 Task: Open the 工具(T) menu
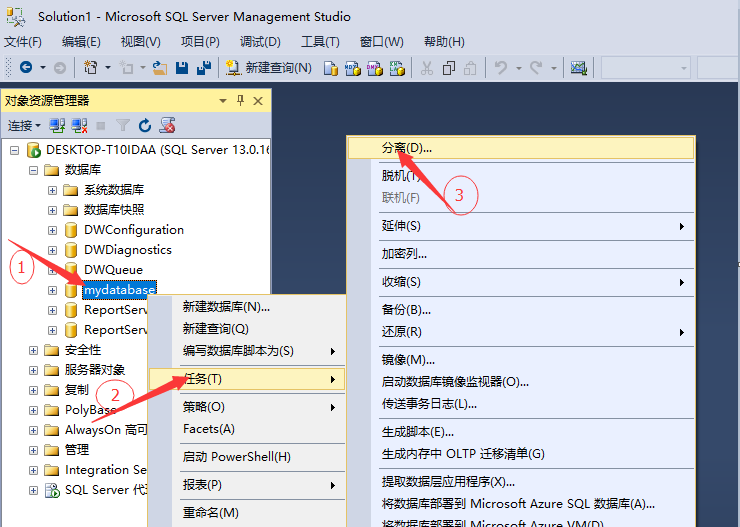point(320,42)
